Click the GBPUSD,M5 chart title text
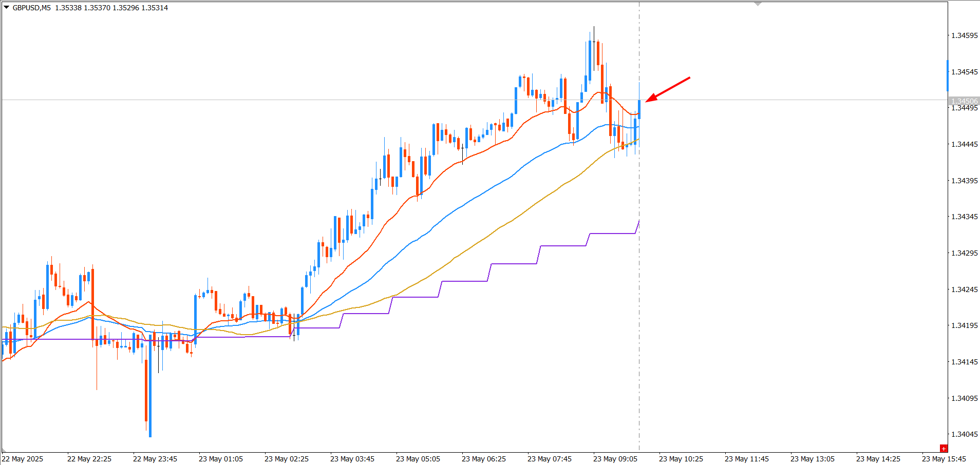This screenshot has height=465, width=980. tap(32, 8)
